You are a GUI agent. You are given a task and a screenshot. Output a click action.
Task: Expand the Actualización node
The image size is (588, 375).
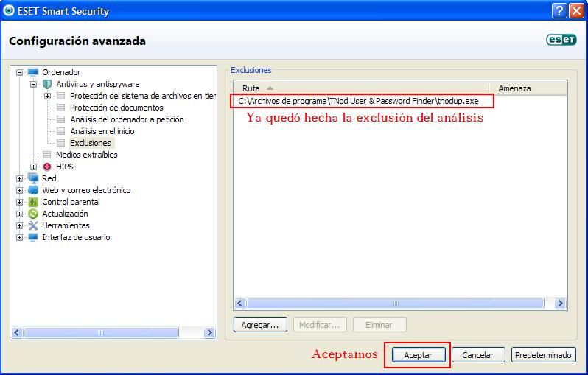click(x=19, y=214)
